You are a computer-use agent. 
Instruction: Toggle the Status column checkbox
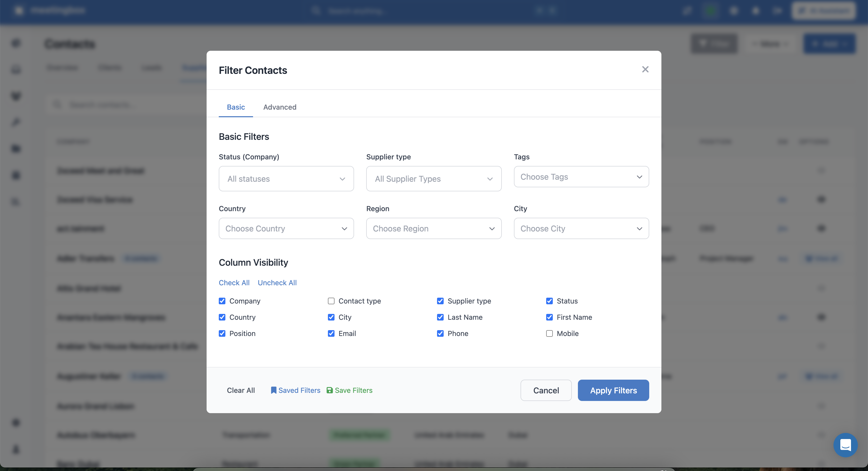point(549,301)
